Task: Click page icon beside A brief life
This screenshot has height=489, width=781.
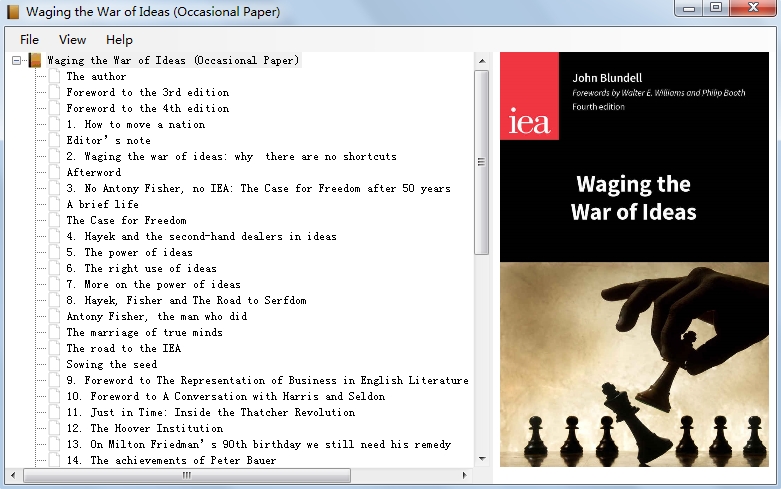Action: pyautogui.click(x=55, y=204)
